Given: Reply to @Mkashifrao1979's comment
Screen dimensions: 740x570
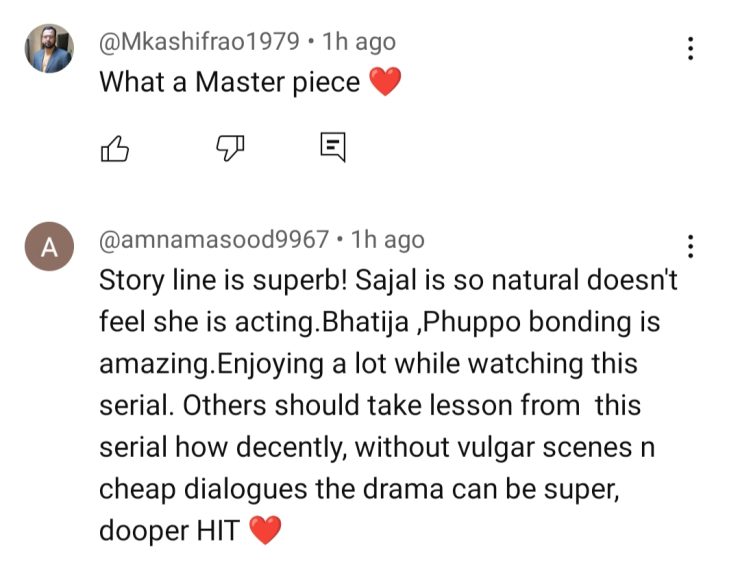Looking at the screenshot, I should pos(333,148).
